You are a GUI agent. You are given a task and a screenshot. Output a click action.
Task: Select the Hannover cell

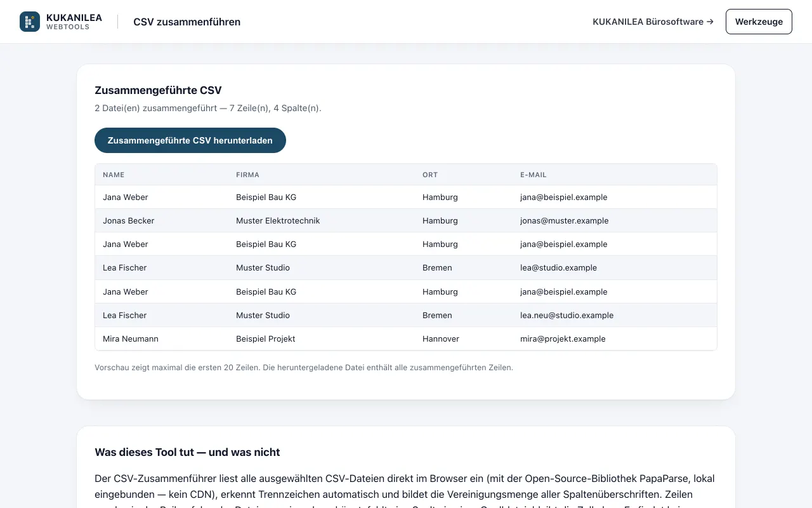coord(441,338)
